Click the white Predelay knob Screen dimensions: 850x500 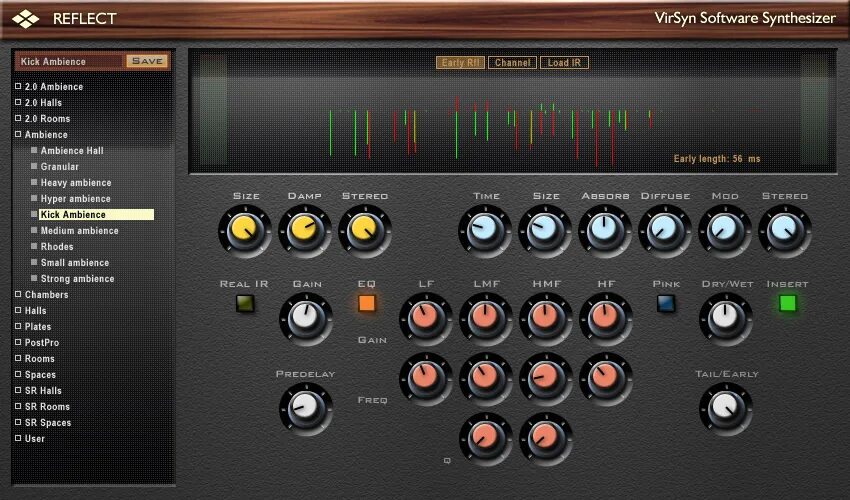pos(306,408)
